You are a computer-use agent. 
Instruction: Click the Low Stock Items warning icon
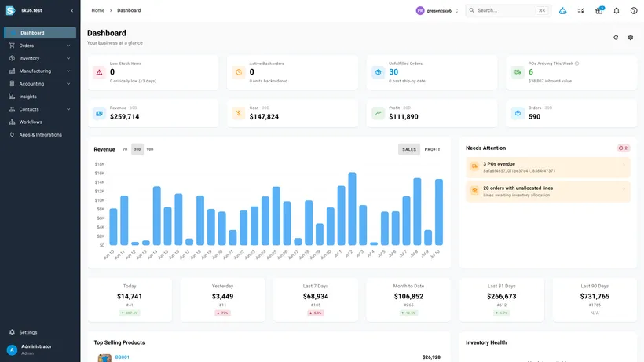100,72
